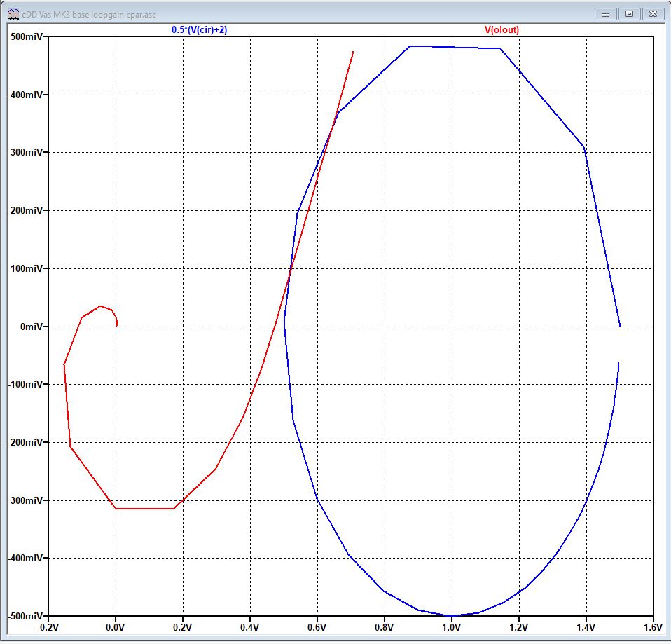Click the 1.4V horizontal axis label
671x644 pixels.
[586, 628]
